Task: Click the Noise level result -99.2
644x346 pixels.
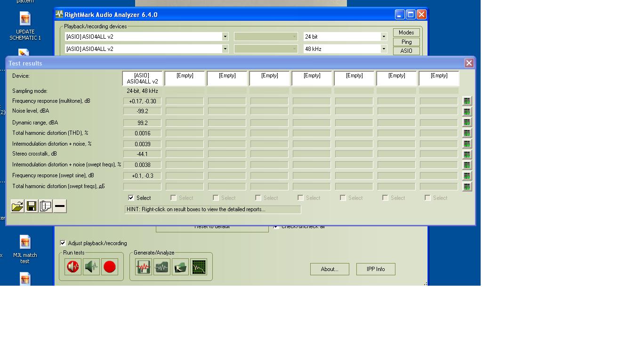Action: [142, 112]
